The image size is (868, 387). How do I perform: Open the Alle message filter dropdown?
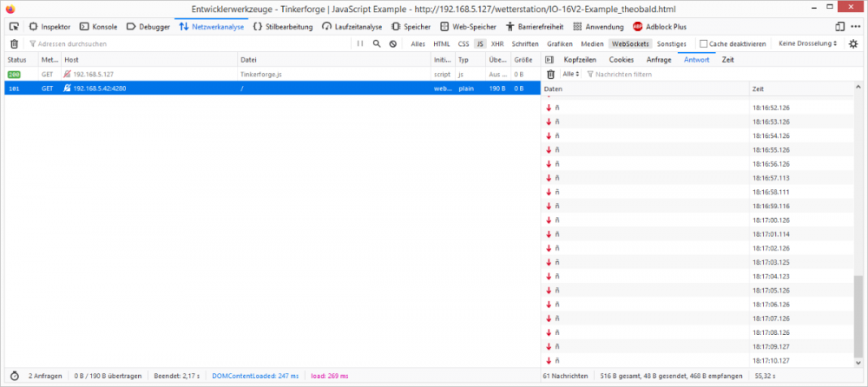click(x=571, y=75)
